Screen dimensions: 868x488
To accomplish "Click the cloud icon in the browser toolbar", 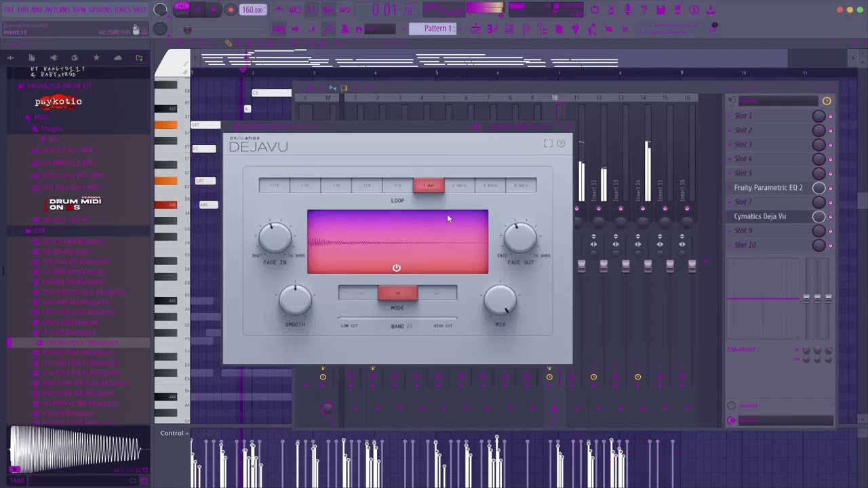I will [118, 58].
